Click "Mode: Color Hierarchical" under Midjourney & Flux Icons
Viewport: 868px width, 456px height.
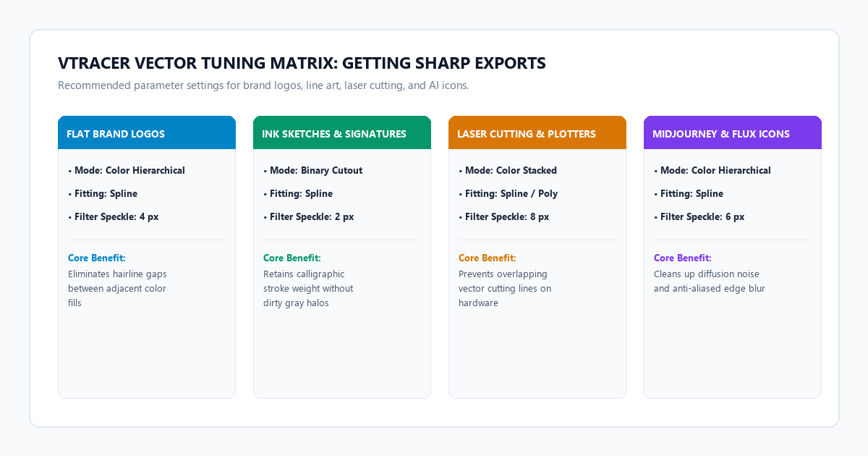tap(712, 171)
